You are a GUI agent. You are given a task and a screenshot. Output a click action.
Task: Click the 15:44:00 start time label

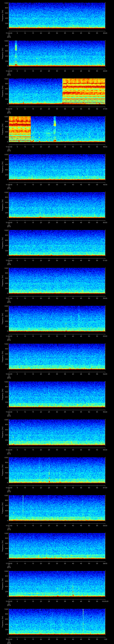[x=9, y=33]
